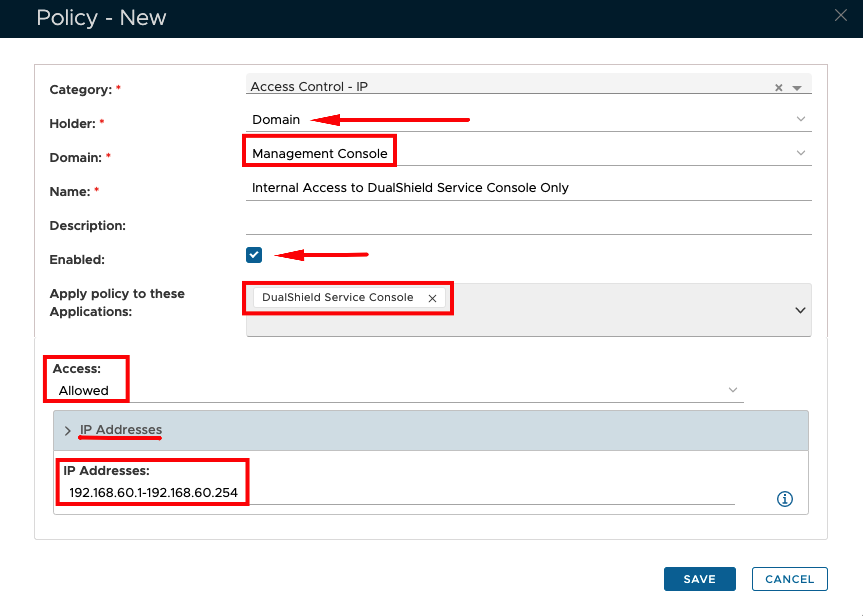
Task: Uncheck the Enabled checkbox
Action: tap(254, 255)
